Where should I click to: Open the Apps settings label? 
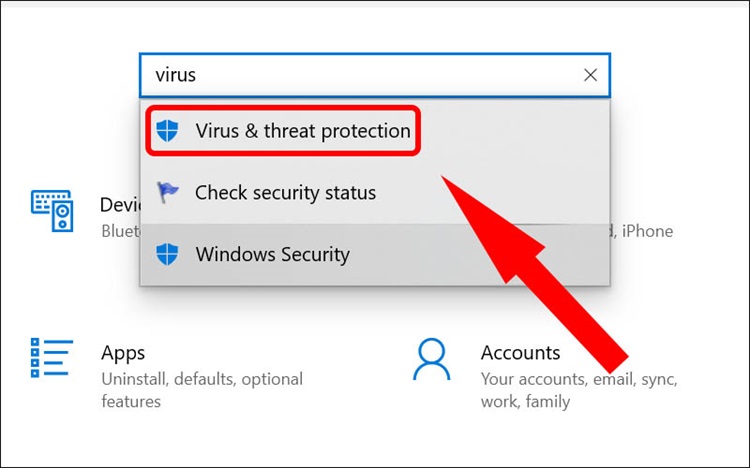point(123,353)
